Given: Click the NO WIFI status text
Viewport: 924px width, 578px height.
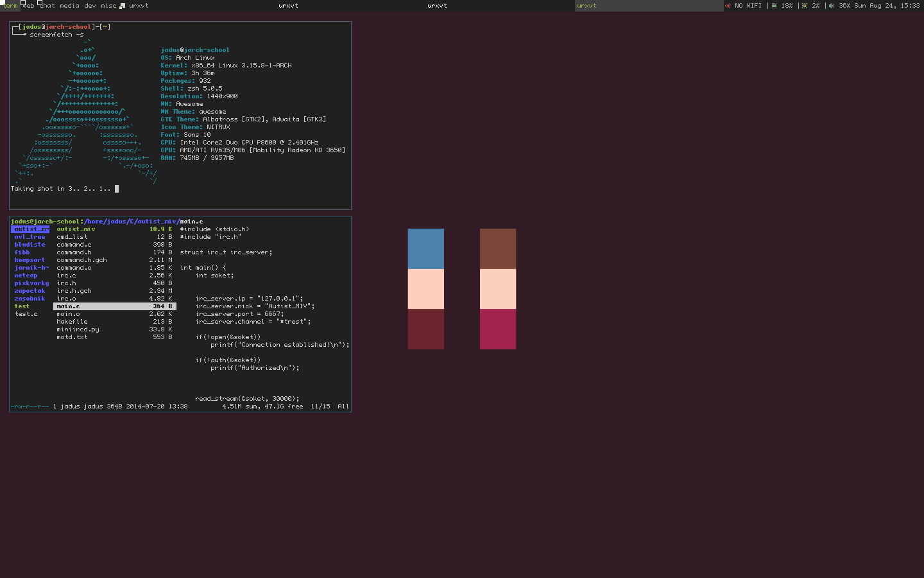Looking at the screenshot, I should click(748, 6).
